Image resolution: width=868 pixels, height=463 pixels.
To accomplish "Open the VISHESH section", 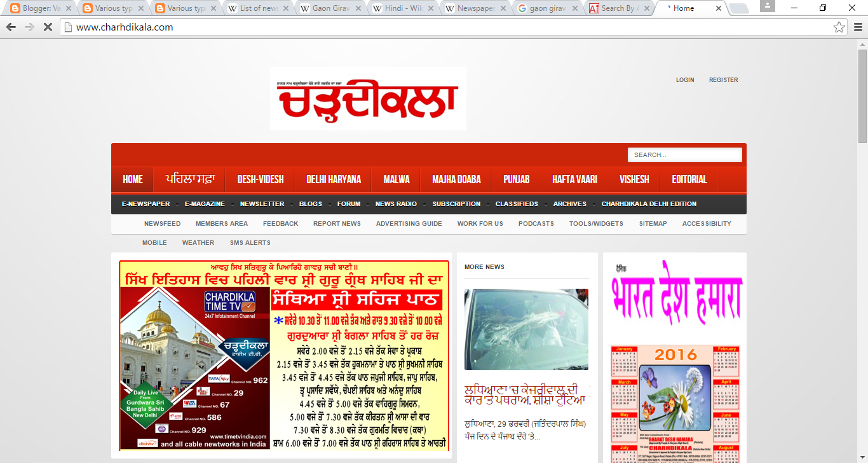I will pyautogui.click(x=634, y=179).
